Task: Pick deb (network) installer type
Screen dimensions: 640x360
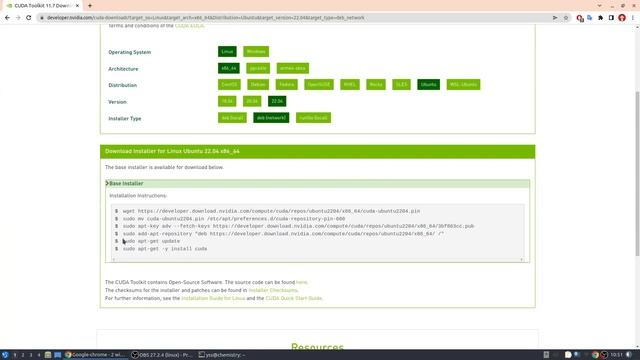Action: click(x=271, y=118)
